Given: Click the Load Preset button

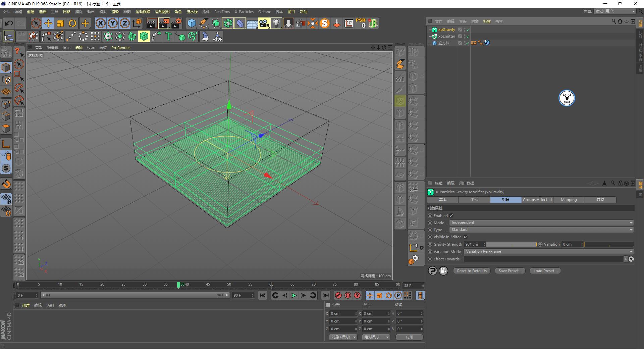Looking at the screenshot, I should [544, 271].
